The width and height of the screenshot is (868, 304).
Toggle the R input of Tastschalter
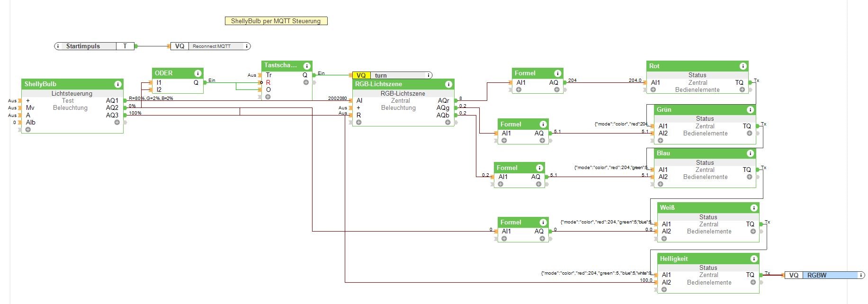(x=260, y=82)
